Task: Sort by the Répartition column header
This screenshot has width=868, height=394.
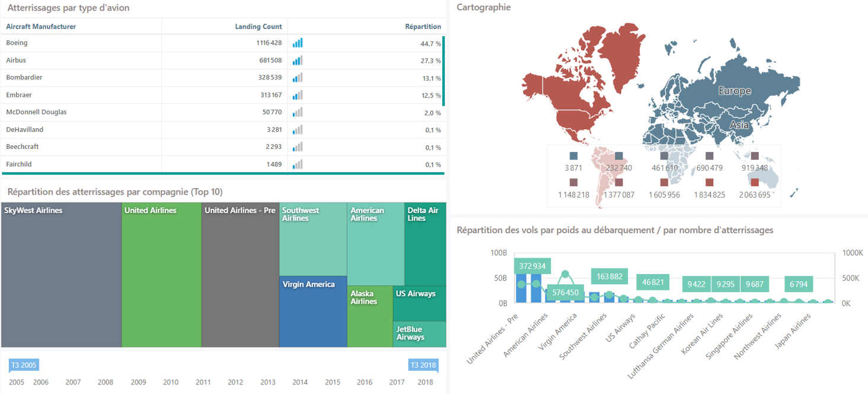Action: pos(423,26)
